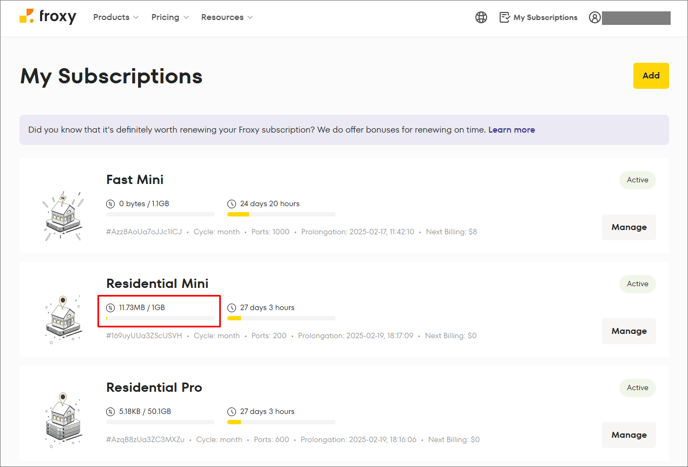Viewport: 688px width, 467px height.
Task: Click 'Ports: 600' text
Action: click(x=272, y=440)
